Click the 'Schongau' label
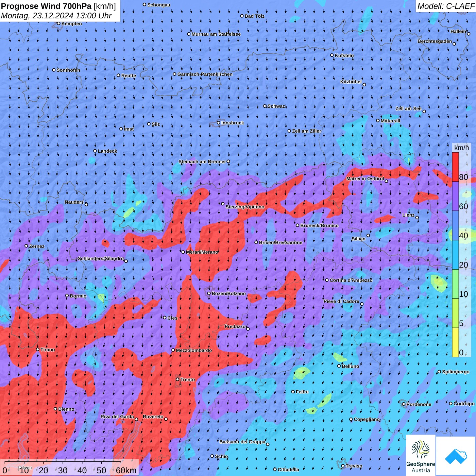Screen dimensions: 476x476 (x=159, y=5)
